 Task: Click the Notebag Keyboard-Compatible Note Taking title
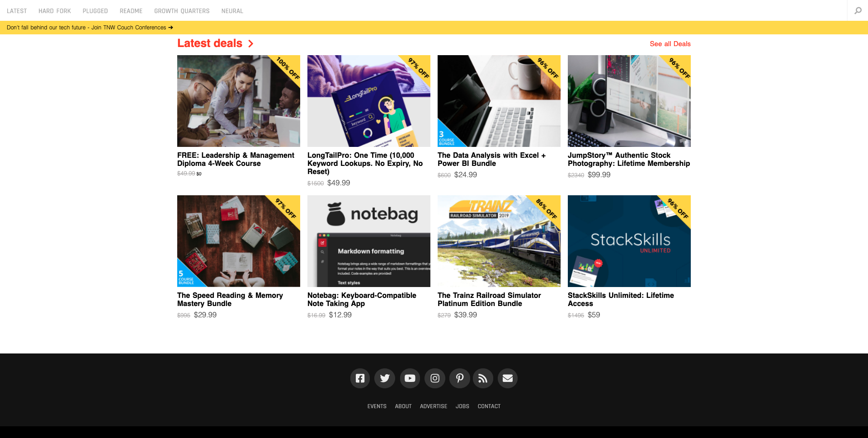pos(362,299)
